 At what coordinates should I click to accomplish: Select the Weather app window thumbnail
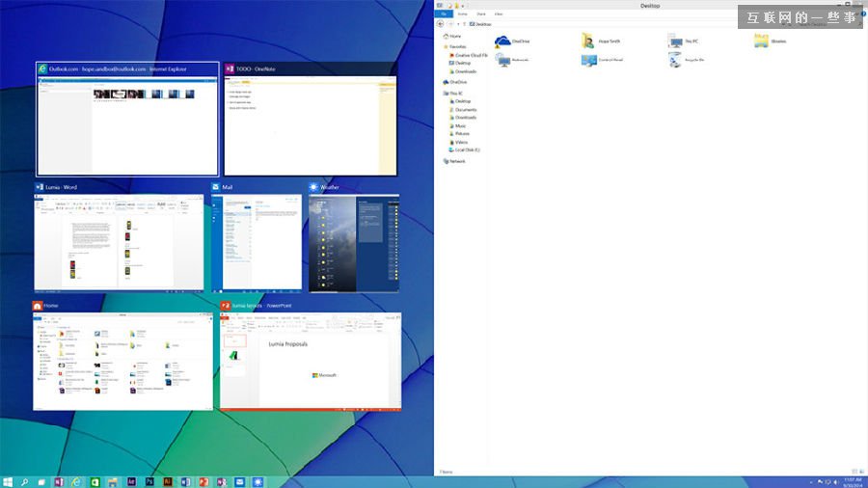coord(354,237)
